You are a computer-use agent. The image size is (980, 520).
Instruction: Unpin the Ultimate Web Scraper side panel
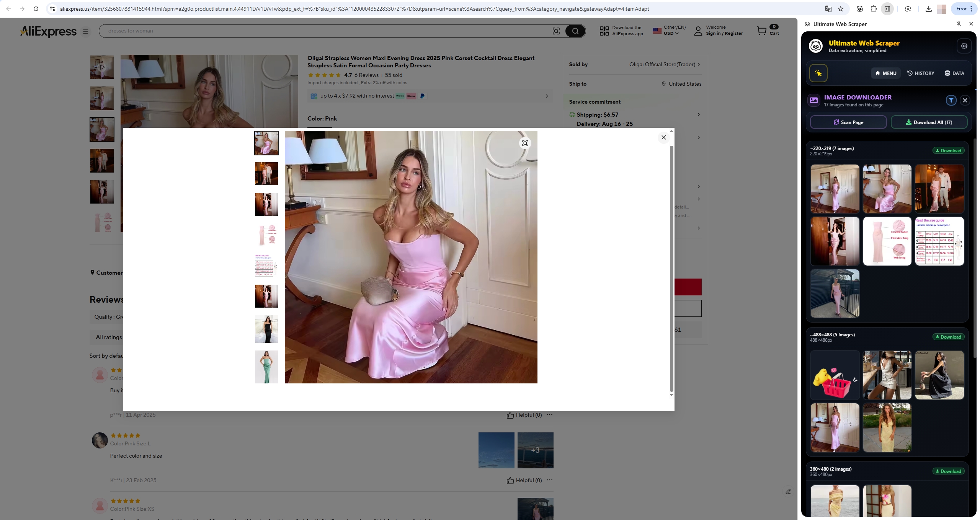[x=959, y=24]
